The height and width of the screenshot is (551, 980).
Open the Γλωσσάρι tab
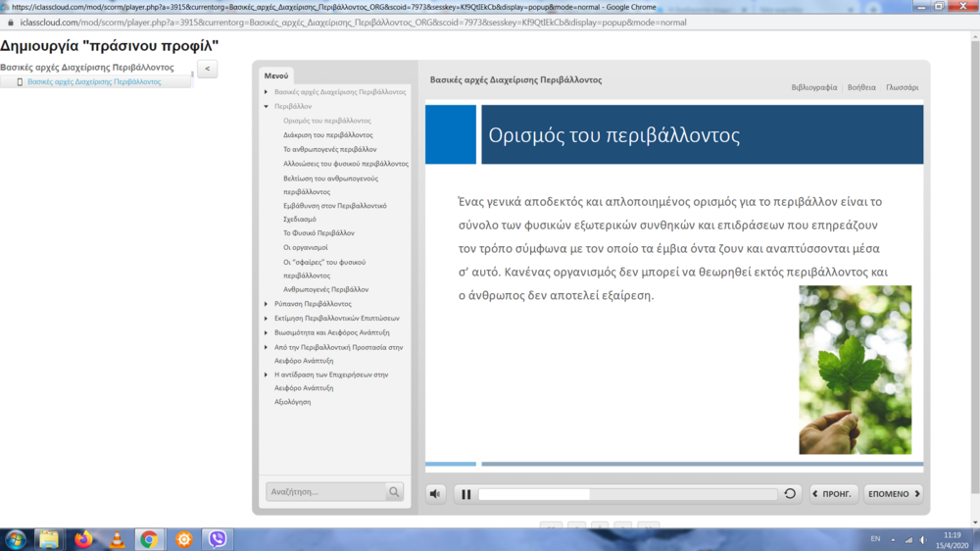coord(902,87)
